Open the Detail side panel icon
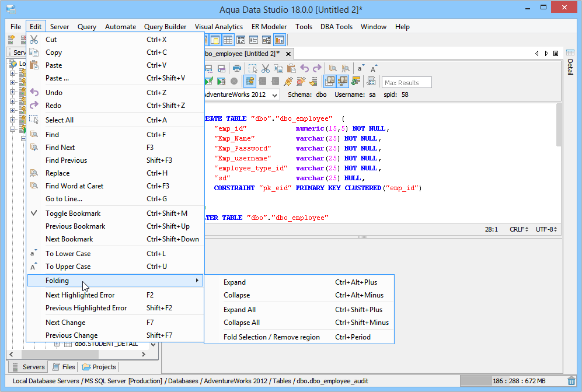This screenshot has width=582, height=392. [570, 53]
